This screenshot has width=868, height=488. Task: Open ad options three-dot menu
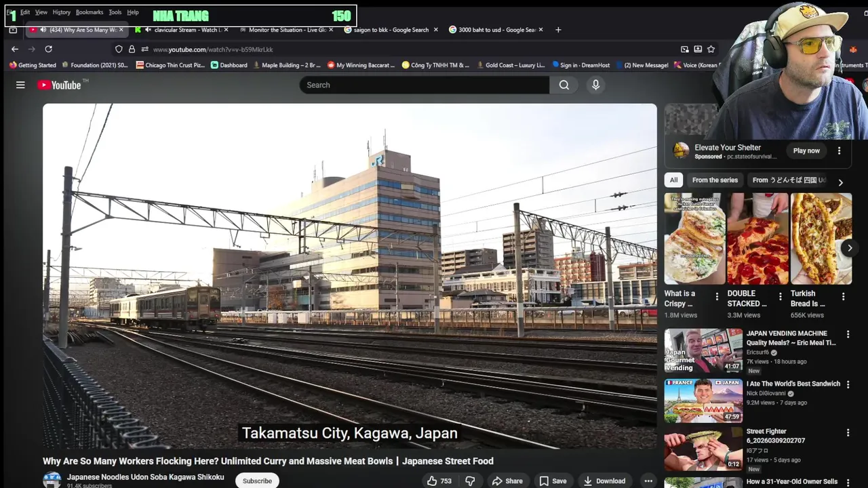coord(839,150)
